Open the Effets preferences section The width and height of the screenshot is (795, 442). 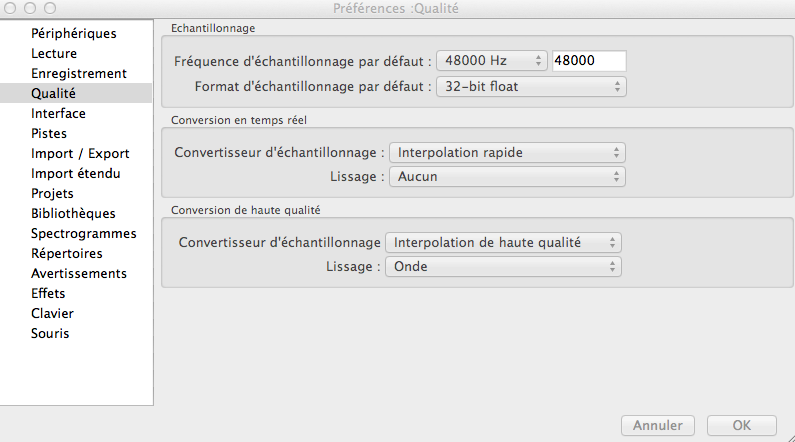point(48,293)
